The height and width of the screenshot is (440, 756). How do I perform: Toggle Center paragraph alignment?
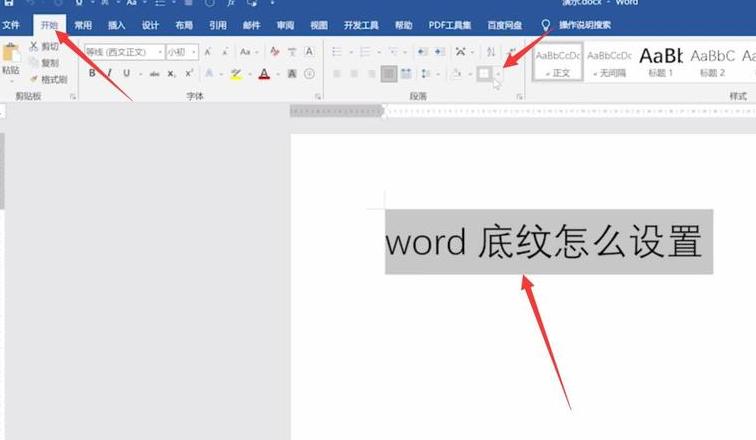354,74
